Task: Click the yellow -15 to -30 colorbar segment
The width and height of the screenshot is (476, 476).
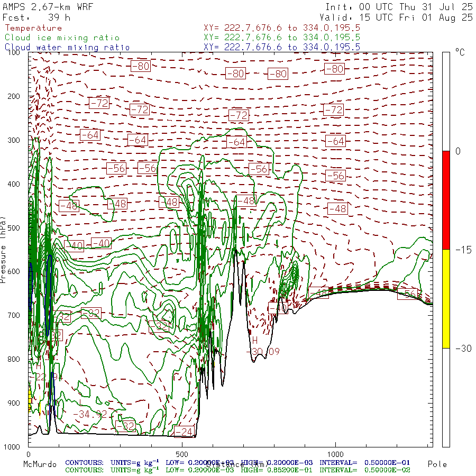Action: pyautogui.click(x=446, y=299)
